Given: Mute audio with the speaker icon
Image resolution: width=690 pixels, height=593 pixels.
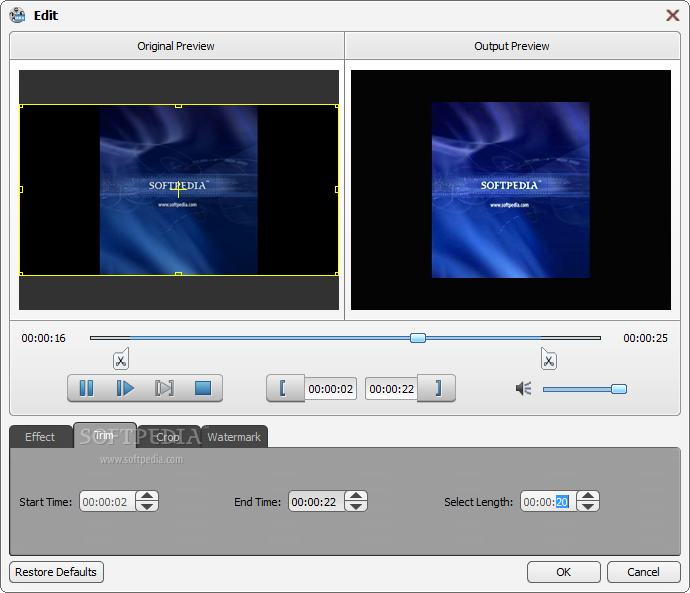Looking at the screenshot, I should (524, 388).
